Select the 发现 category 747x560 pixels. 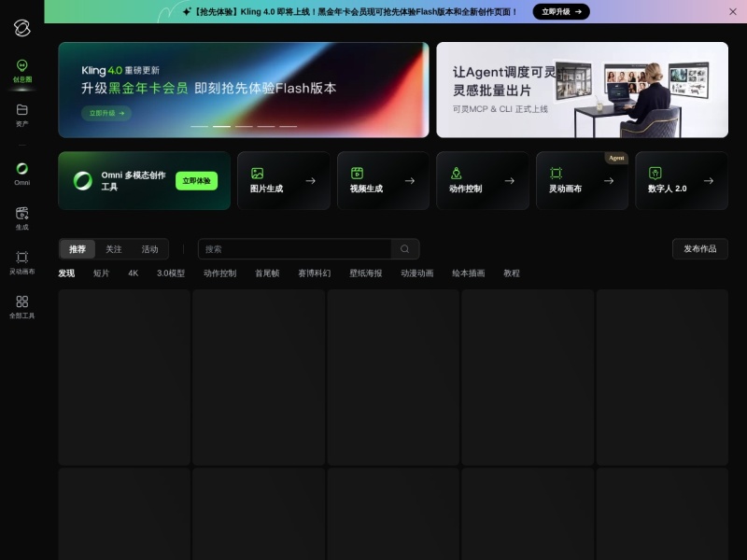click(66, 273)
